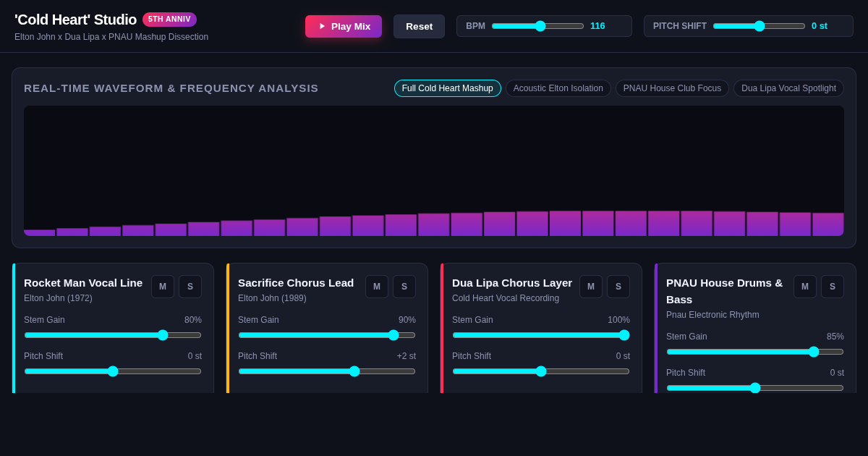Click the 100% stem gain value

coord(618,320)
